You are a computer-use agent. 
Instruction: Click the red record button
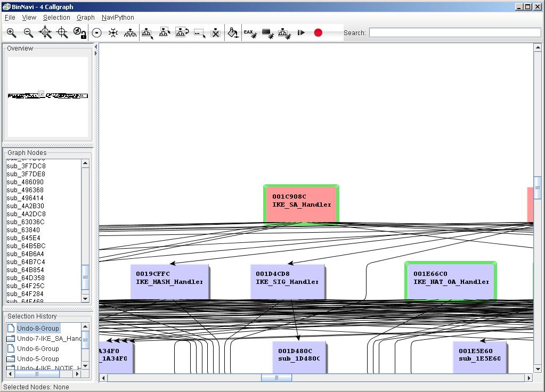318,32
